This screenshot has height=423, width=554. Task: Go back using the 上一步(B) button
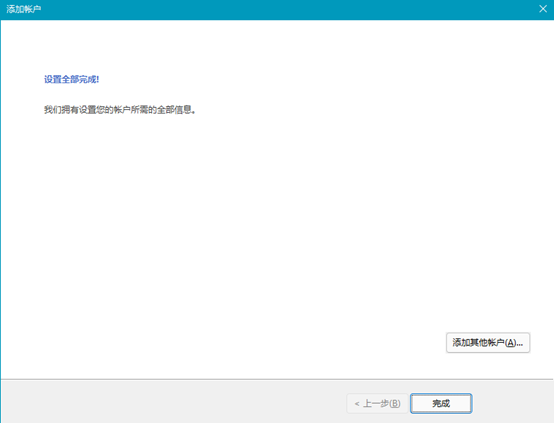[x=377, y=403]
